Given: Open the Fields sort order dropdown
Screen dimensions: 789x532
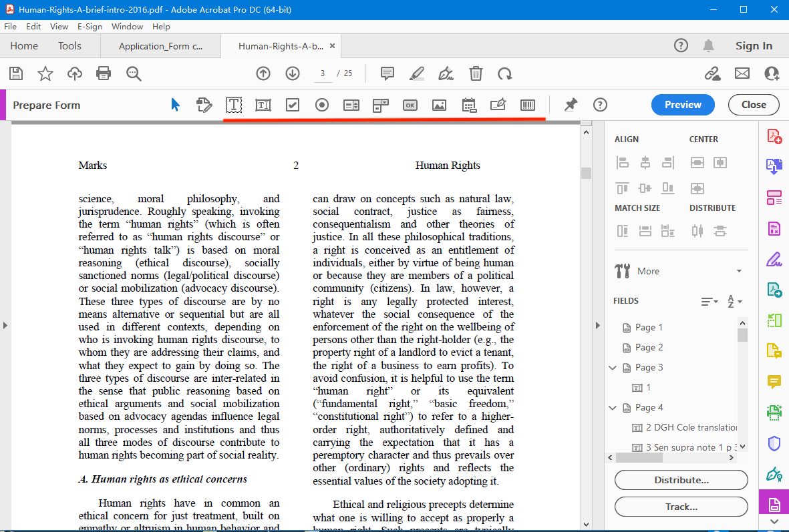Looking at the screenshot, I should click(709, 302).
